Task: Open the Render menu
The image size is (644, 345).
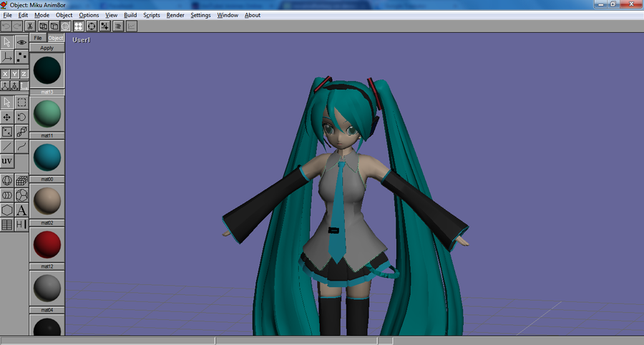Action: coord(175,15)
